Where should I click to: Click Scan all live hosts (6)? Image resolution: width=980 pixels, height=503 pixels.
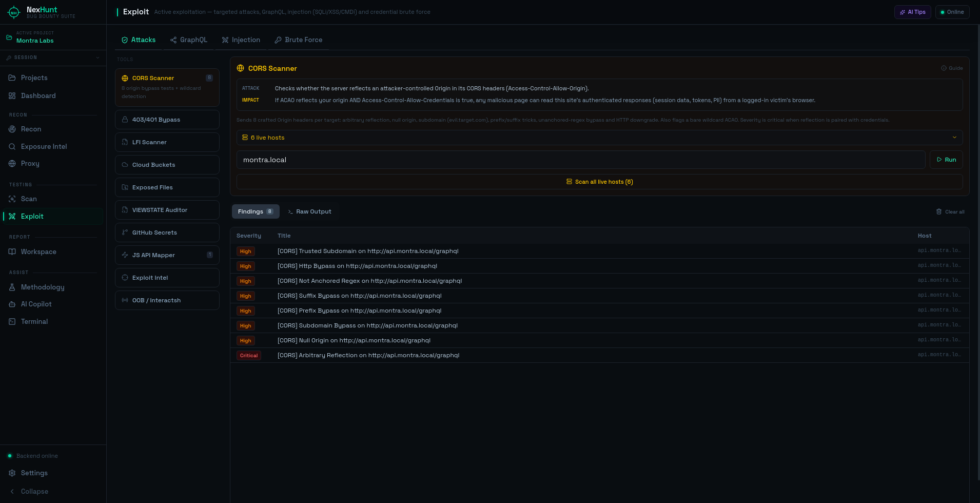point(599,182)
